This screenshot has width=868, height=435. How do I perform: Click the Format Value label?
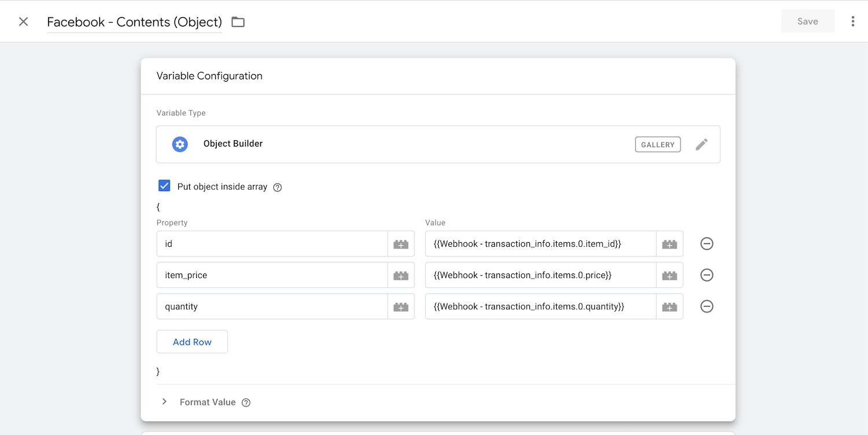click(208, 402)
